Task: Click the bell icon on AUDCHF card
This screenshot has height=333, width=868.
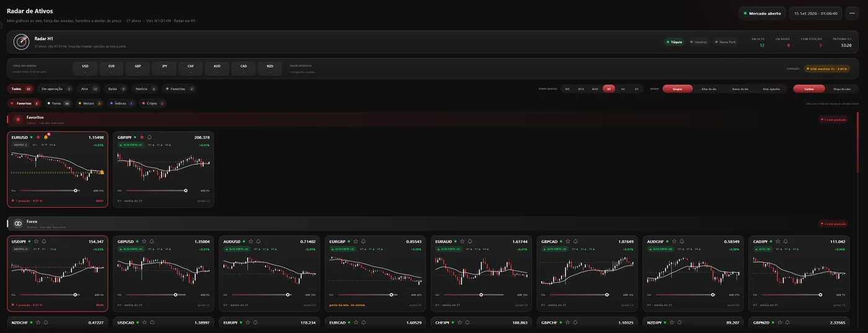Action: (x=681, y=241)
